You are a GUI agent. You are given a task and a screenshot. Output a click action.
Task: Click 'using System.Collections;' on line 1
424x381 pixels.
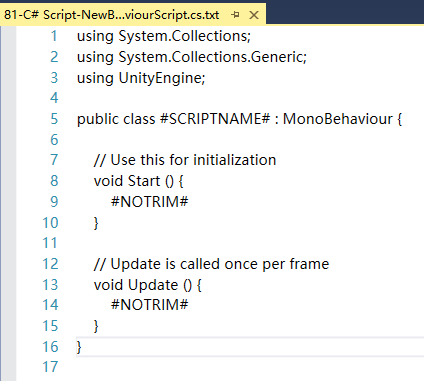164,36
